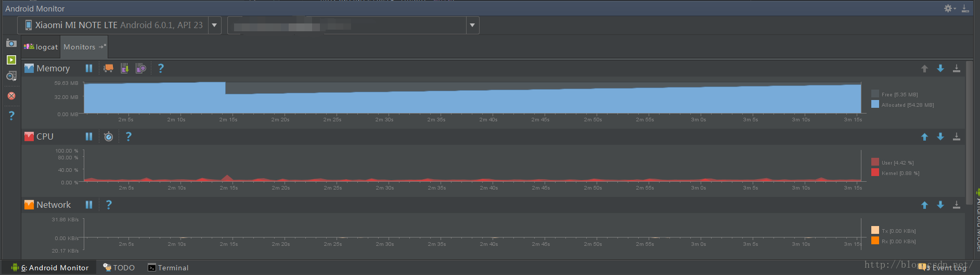Initiate garbage collection with truck icon
980x275 pixels.
(108, 68)
